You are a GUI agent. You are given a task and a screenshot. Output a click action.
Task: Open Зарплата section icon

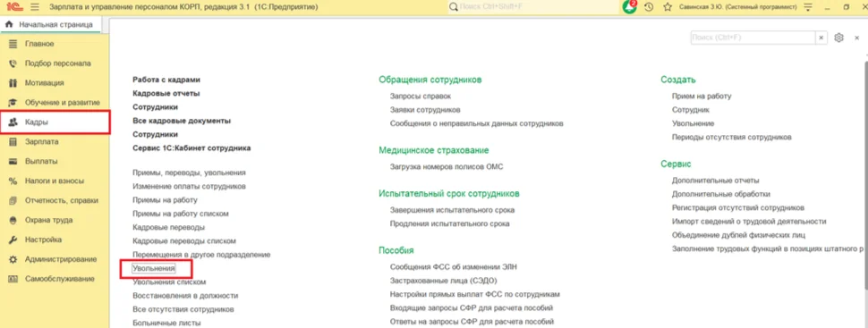point(13,141)
